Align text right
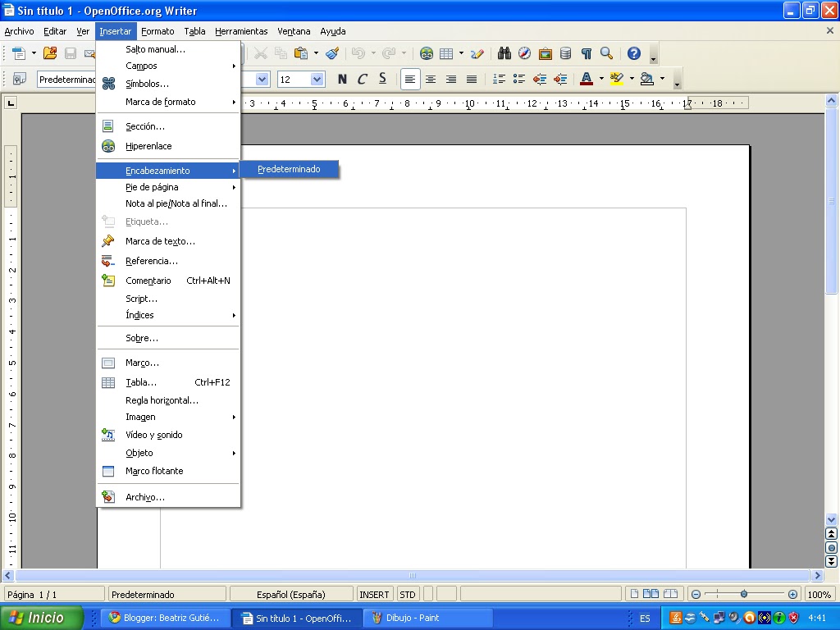The width and height of the screenshot is (840, 630). 451,80
